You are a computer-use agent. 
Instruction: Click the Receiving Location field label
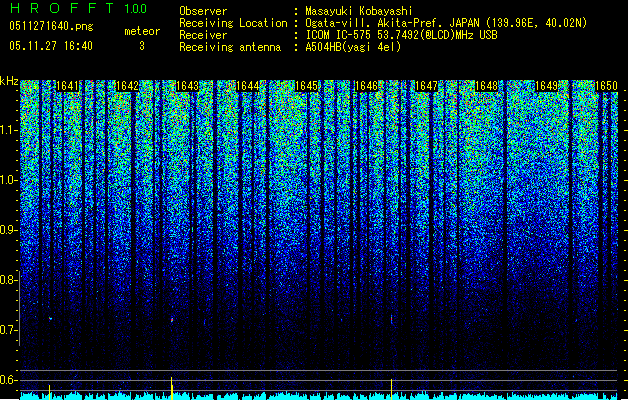(233, 23)
